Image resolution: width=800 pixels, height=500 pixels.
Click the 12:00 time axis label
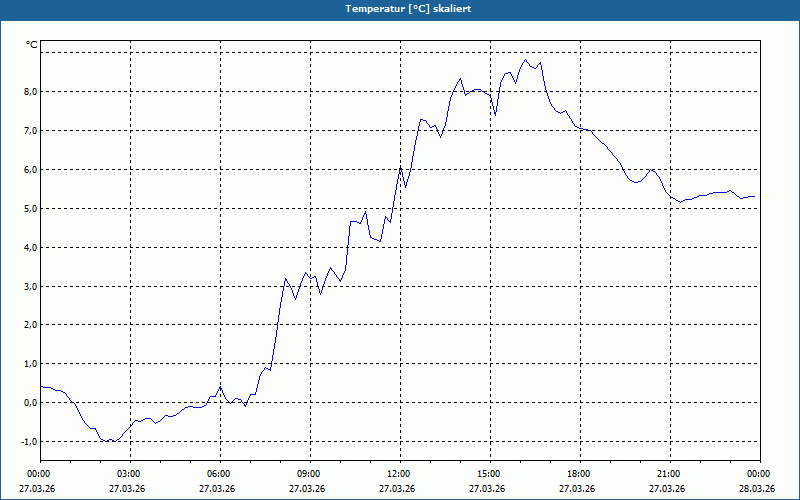click(401, 474)
